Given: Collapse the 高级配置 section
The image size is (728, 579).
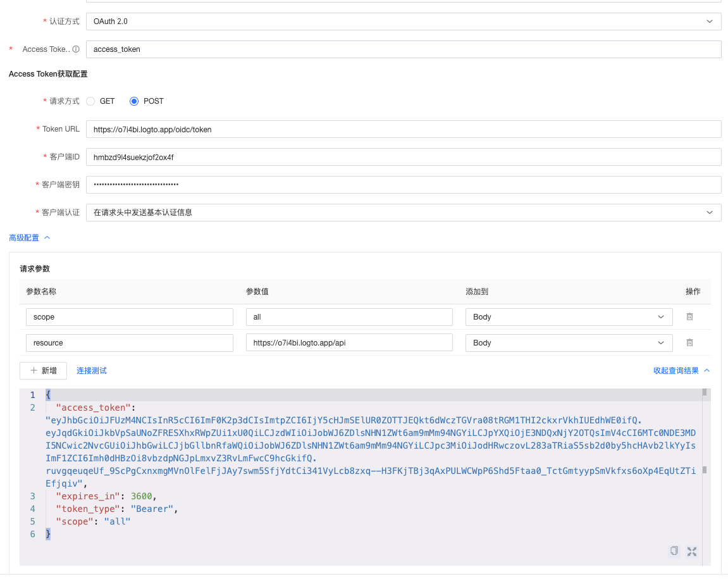Looking at the screenshot, I should (29, 238).
